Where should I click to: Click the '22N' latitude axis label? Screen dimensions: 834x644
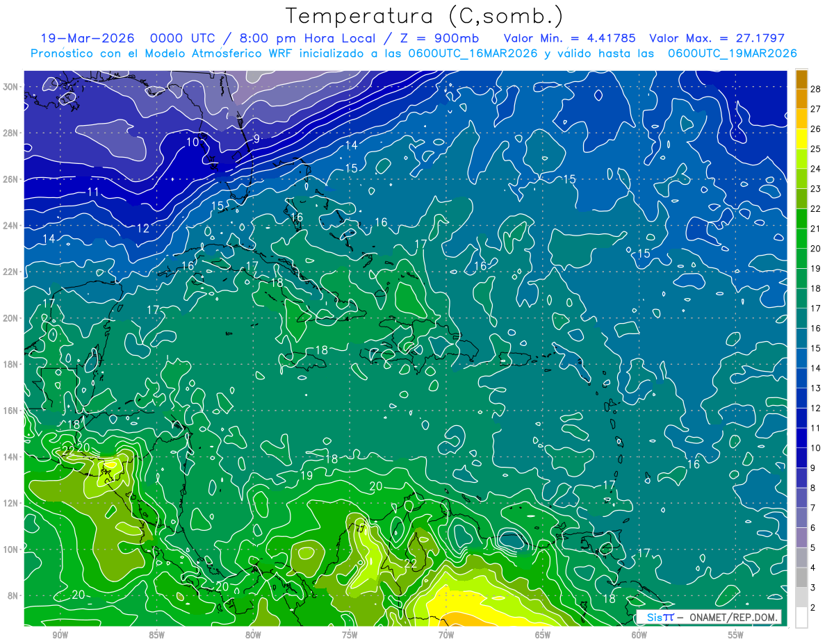pos(11,272)
